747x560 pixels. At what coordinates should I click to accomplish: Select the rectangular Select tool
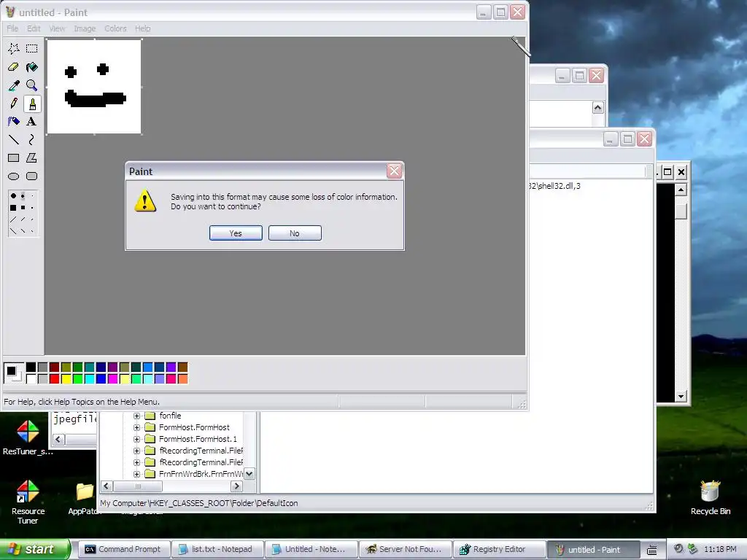click(x=32, y=49)
